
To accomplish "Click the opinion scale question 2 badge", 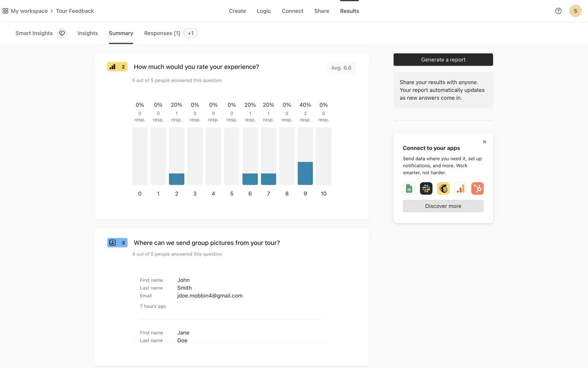I will (x=117, y=67).
